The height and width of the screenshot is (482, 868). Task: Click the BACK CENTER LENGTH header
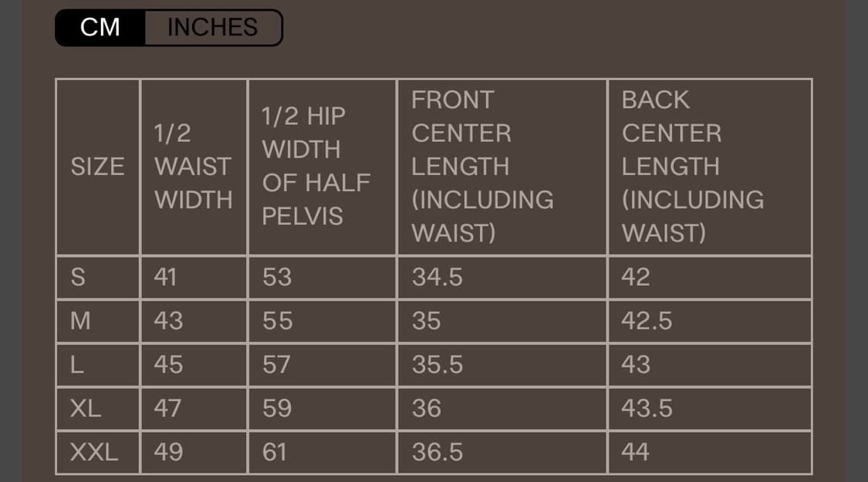click(x=693, y=165)
